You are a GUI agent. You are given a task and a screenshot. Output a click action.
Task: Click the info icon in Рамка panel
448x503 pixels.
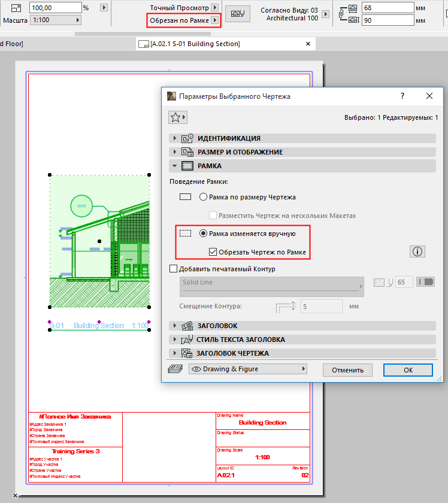pyautogui.click(x=417, y=251)
